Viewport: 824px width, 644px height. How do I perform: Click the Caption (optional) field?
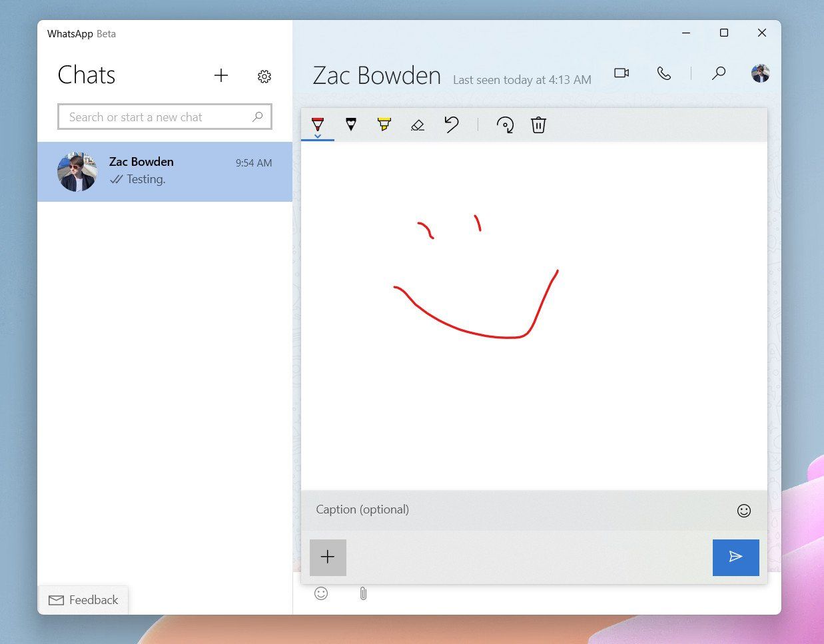pyautogui.click(x=520, y=510)
